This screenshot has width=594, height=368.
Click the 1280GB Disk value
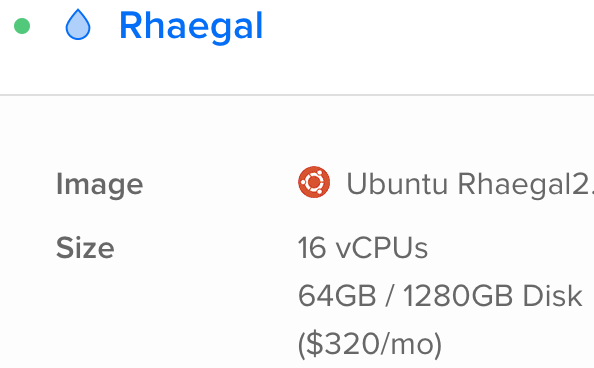(x=492, y=296)
